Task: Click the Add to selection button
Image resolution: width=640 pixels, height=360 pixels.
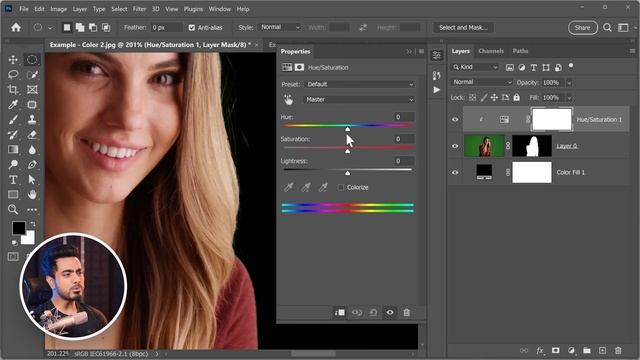Action: (80, 27)
